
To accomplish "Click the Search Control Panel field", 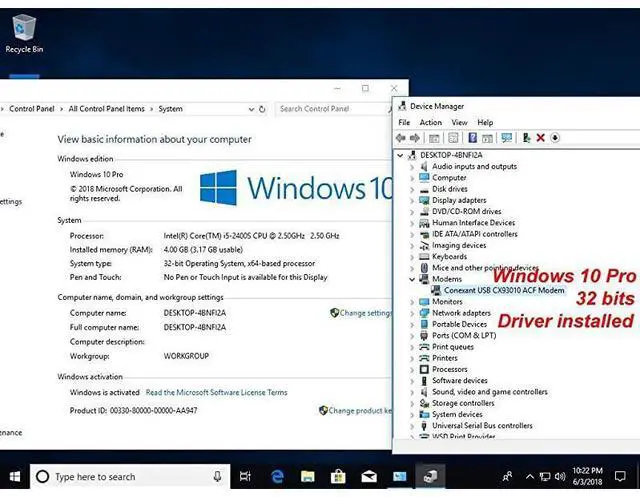I will click(x=333, y=109).
